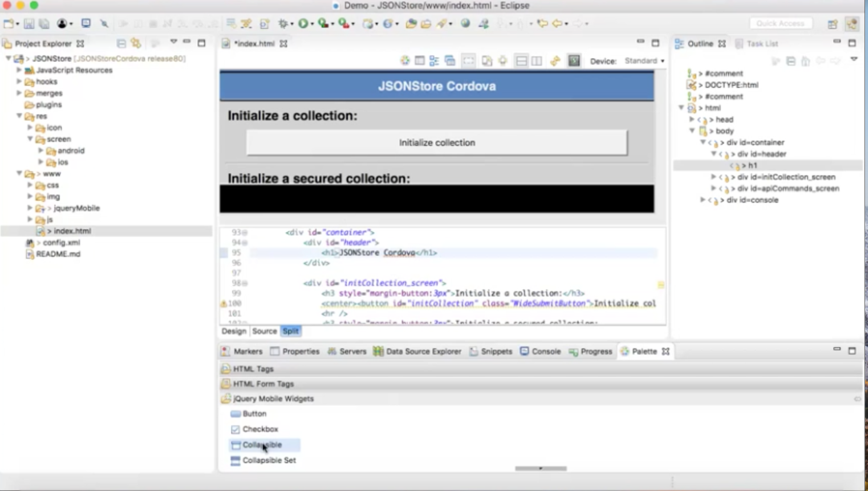Select config.xml in Project Explorer
The image size is (868, 491).
[61, 243]
